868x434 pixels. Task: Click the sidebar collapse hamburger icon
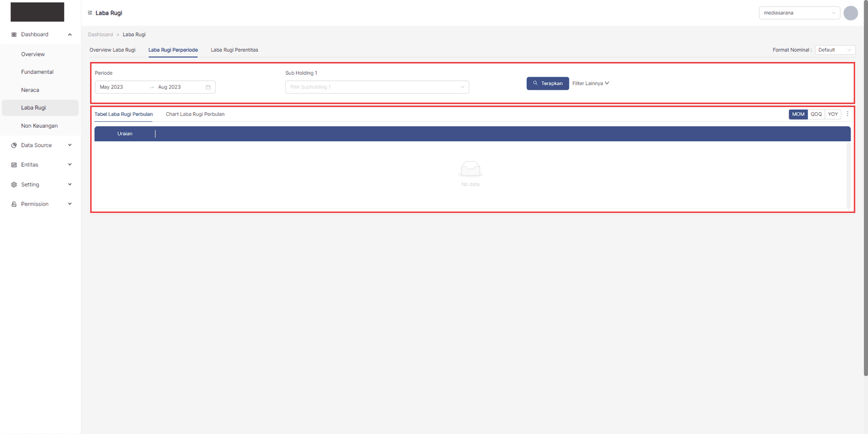coord(90,13)
